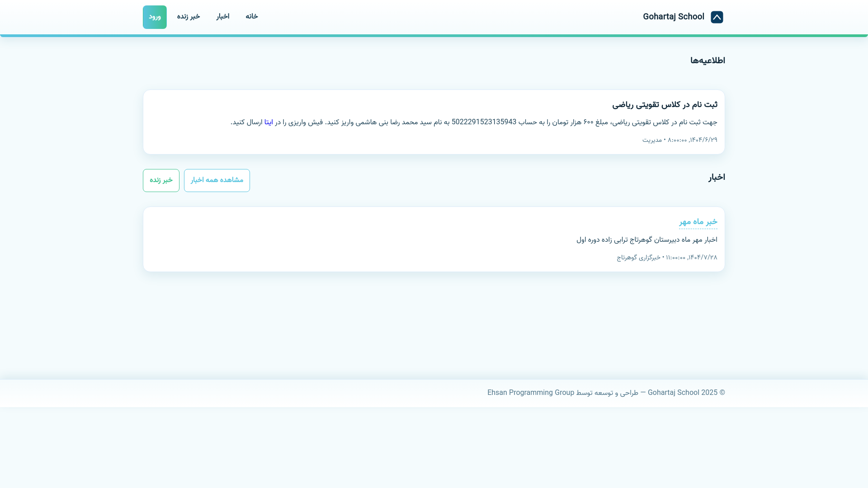The height and width of the screenshot is (488, 868).
Task: Click the news description about دبیرستان گوهرتاج
Action: tap(646, 240)
